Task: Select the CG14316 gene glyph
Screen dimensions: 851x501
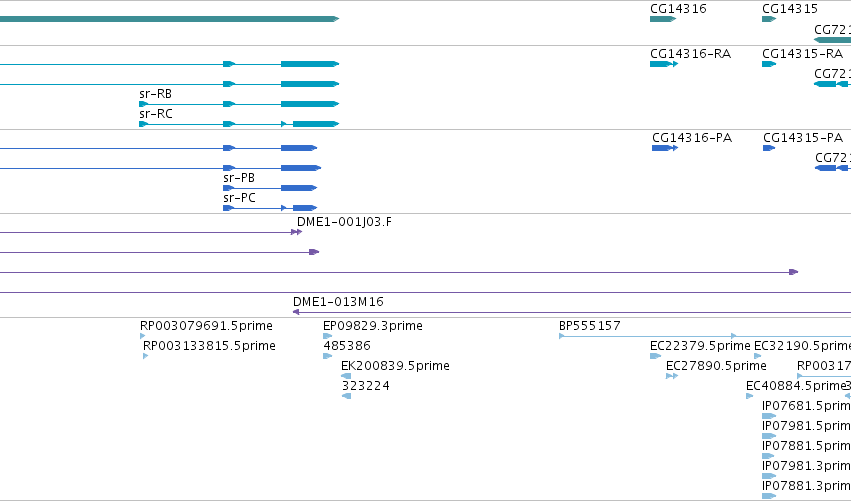Action: (x=663, y=19)
